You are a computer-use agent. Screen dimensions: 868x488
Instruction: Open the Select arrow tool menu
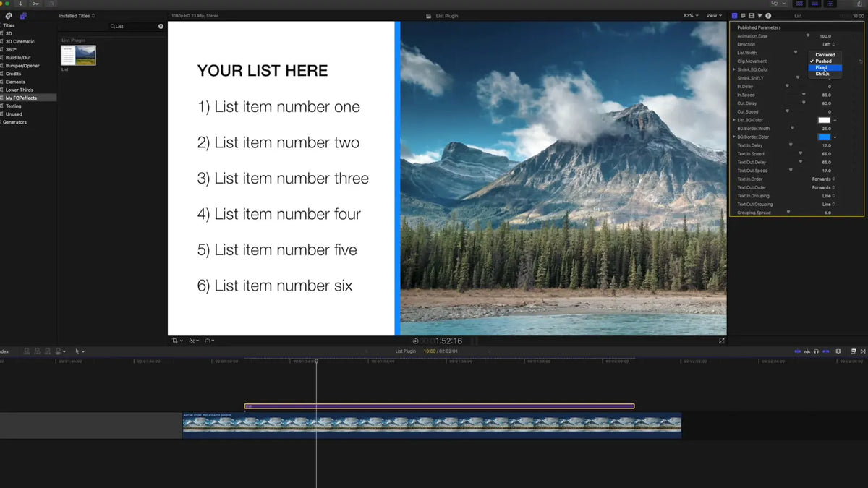click(x=80, y=351)
